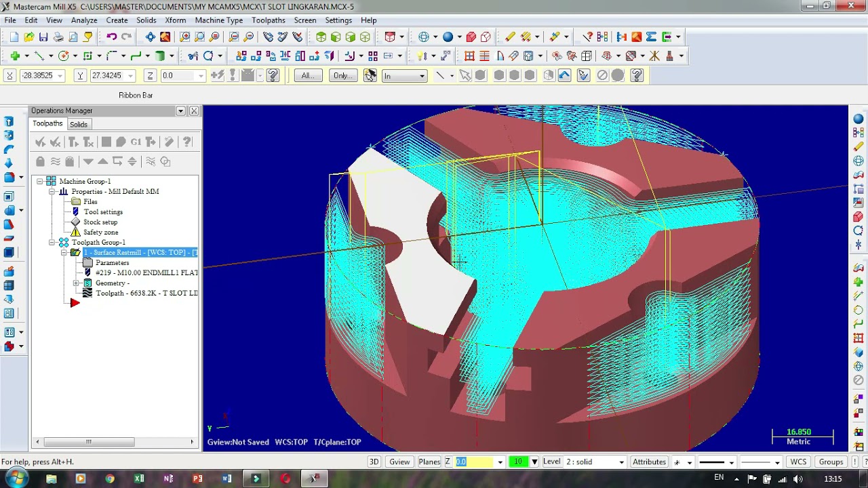Open the Solids menu
This screenshot has width=868, height=488.
[x=146, y=20]
